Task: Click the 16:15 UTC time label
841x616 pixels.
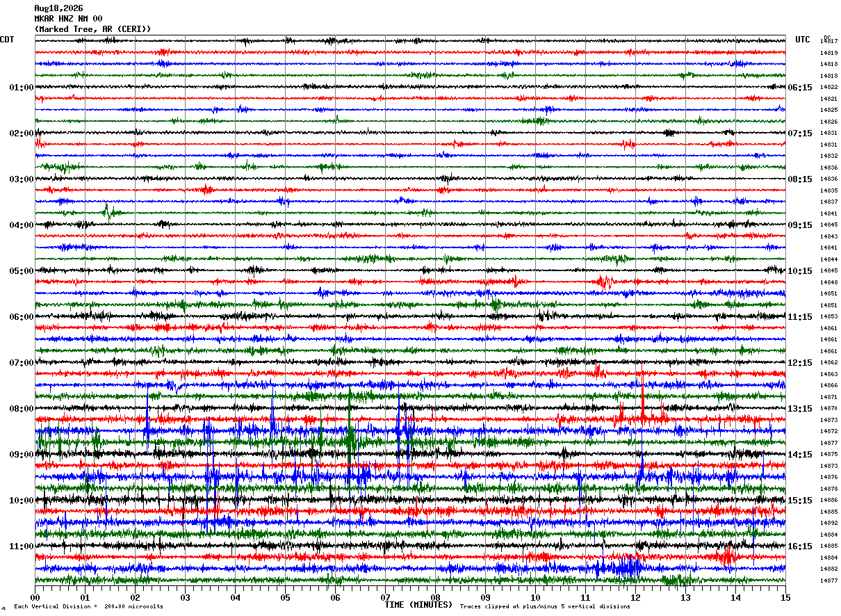Action: tap(800, 546)
